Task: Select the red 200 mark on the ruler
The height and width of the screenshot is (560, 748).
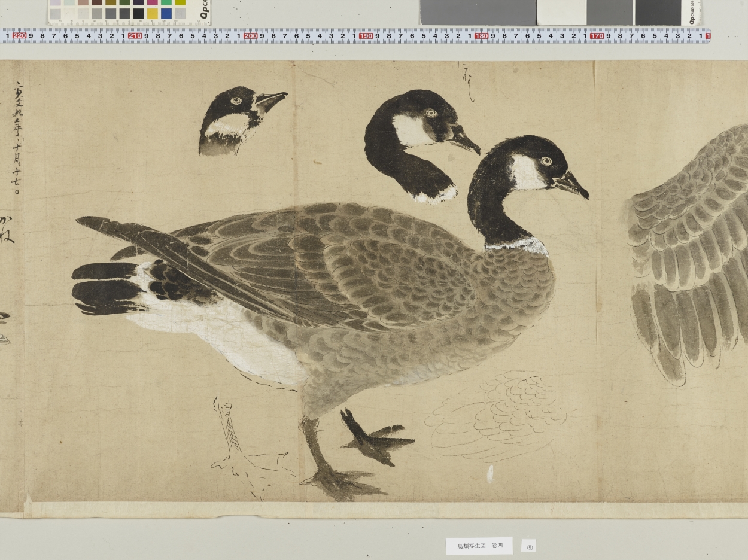Action: click(x=250, y=36)
